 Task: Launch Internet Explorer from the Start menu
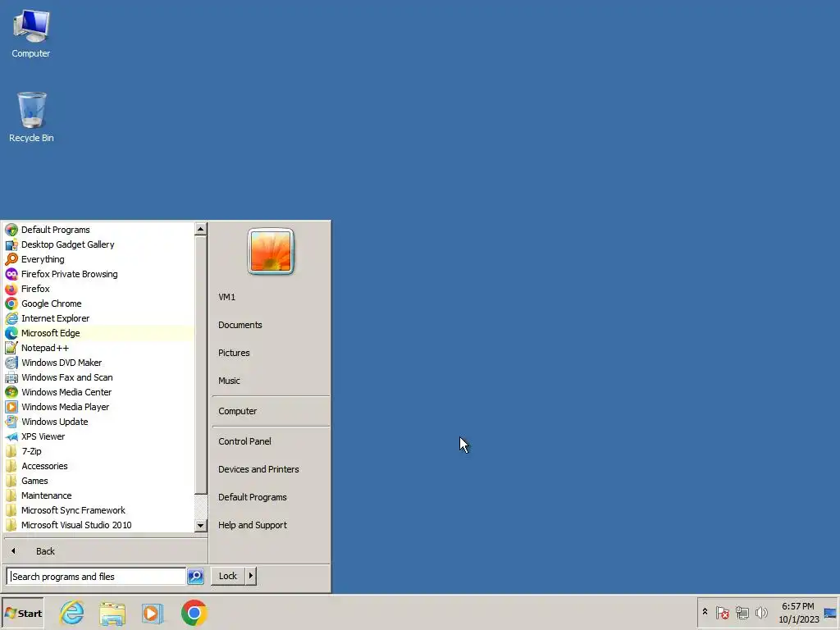(x=99, y=318)
